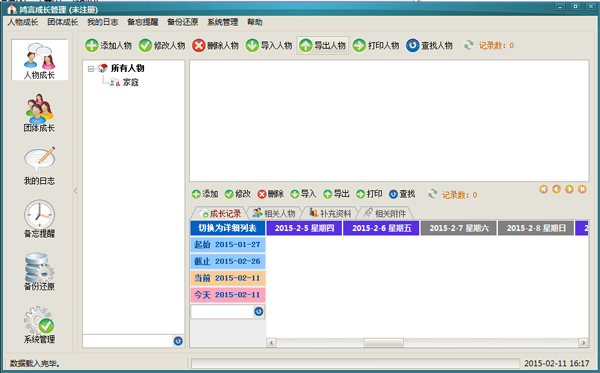The width and height of the screenshot is (600, 373).
Task: Click search icon under person tree
Action: click(178, 341)
